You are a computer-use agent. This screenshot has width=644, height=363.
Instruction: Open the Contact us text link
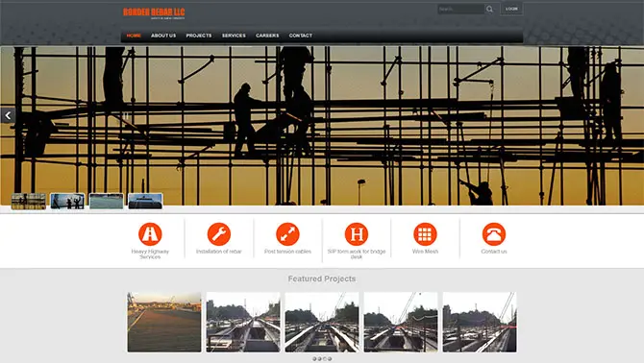coord(494,252)
